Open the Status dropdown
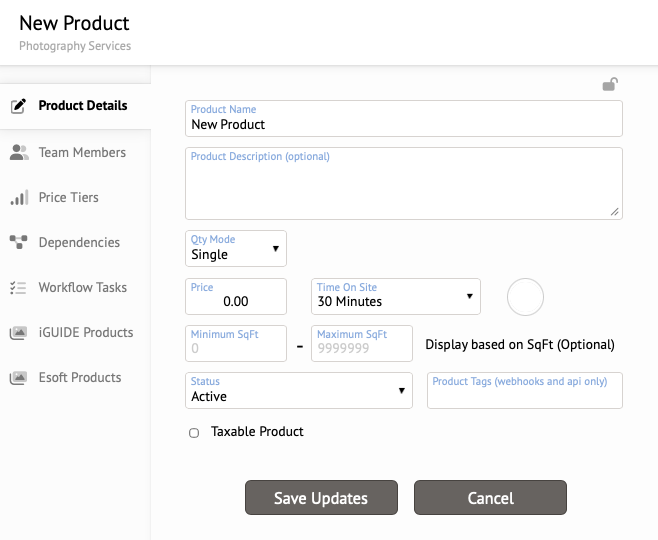The width and height of the screenshot is (658, 540). 299,390
